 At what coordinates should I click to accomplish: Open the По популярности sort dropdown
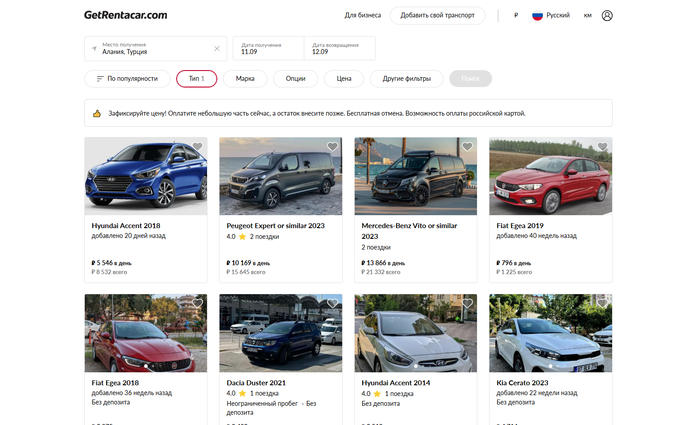[x=127, y=79]
